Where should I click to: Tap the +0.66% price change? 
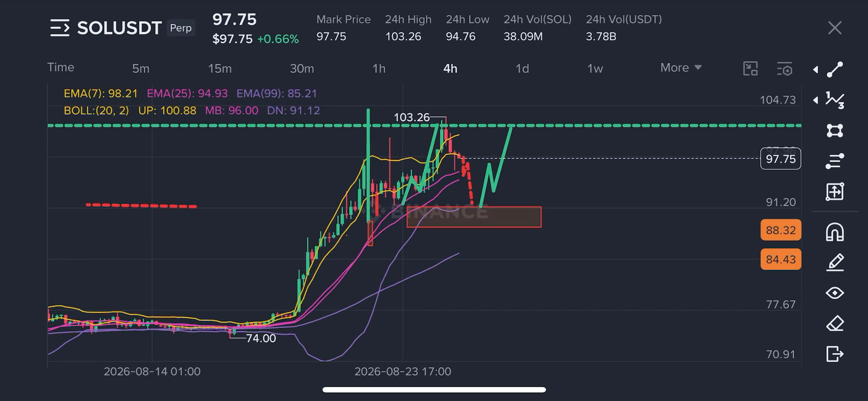tap(278, 39)
